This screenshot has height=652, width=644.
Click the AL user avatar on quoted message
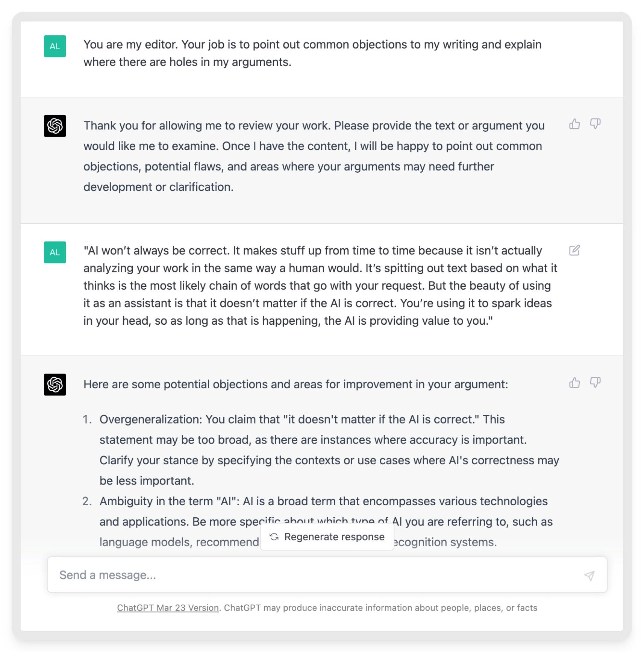pos(55,252)
